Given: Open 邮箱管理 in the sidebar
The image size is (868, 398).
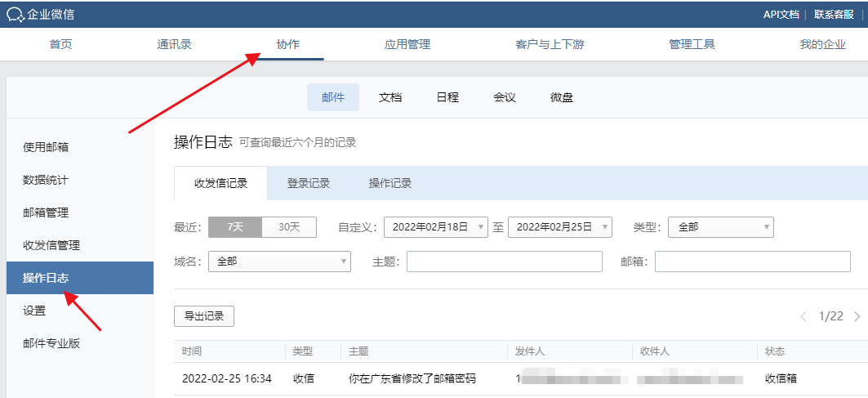Looking at the screenshot, I should click(46, 212).
